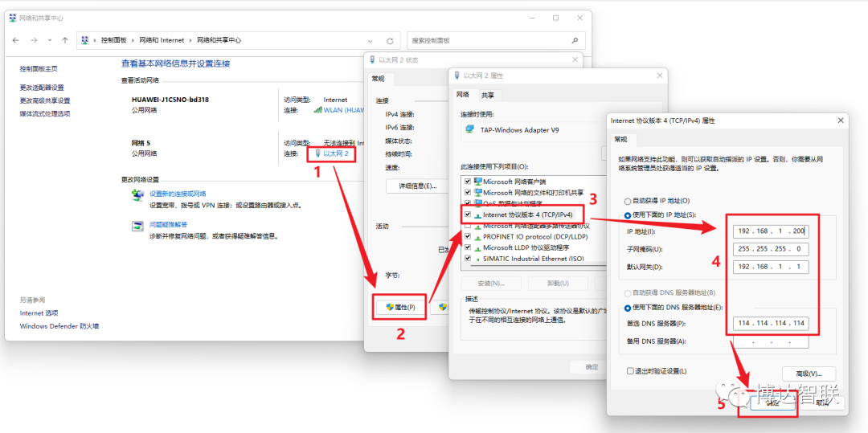Select 网络 tab in 以太网 2 属性

coord(464,95)
